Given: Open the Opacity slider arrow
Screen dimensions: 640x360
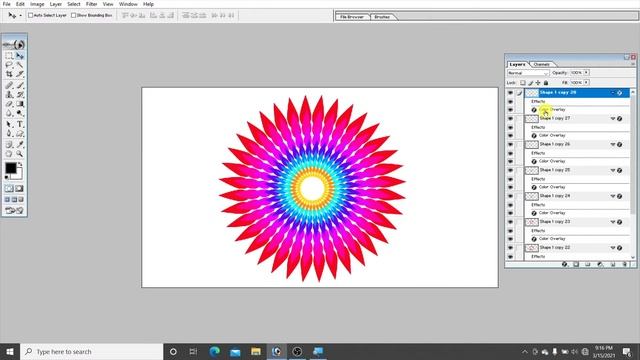Looking at the screenshot, I should 587,73.
